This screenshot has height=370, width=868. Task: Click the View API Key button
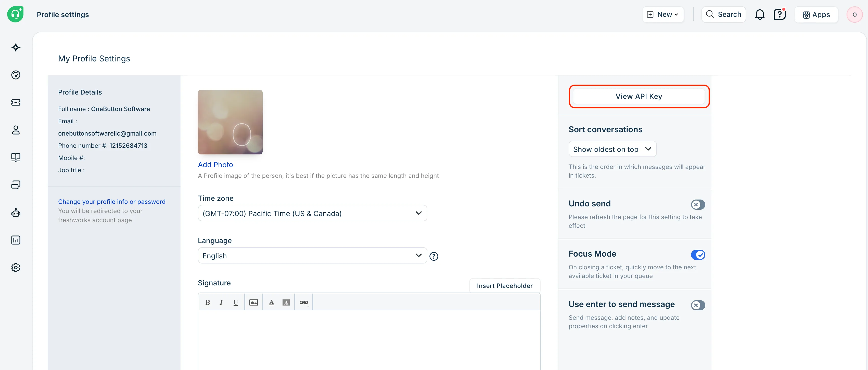pos(639,96)
